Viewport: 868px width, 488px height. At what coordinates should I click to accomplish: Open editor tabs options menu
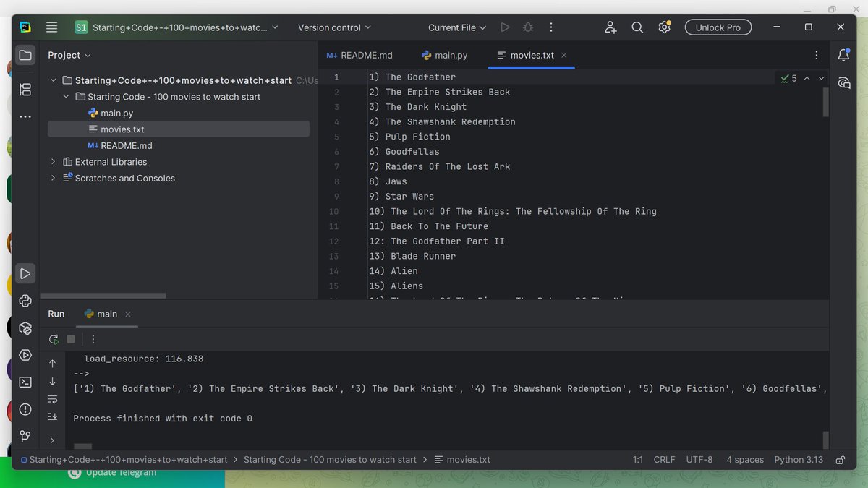click(x=817, y=55)
